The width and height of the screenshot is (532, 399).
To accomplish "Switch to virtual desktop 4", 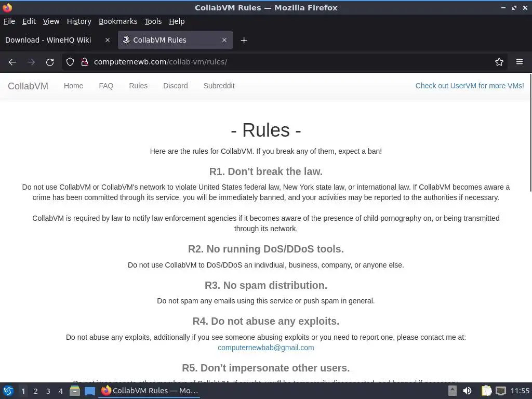I will point(61,391).
